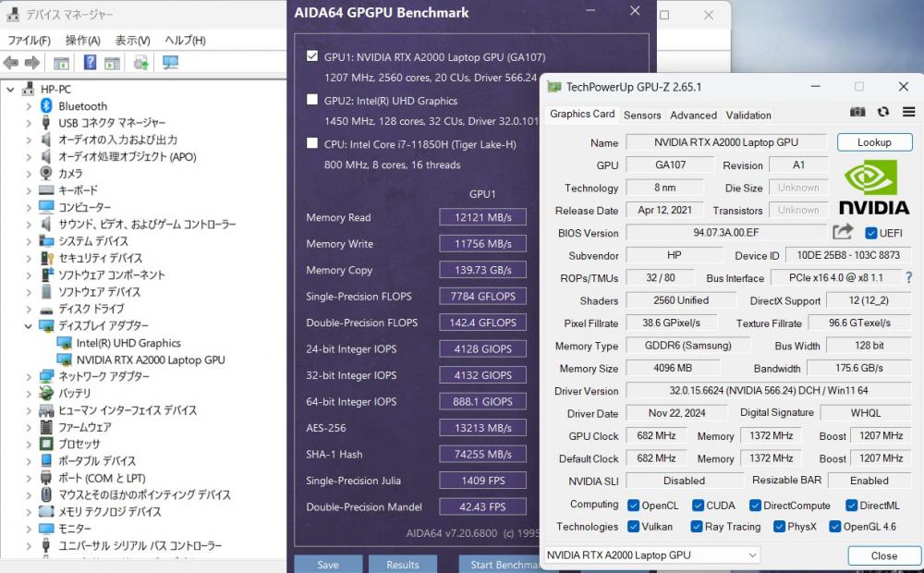Screen dimensions: 924x573
Task: Open the ファイル(F) menu
Action: click(x=29, y=41)
